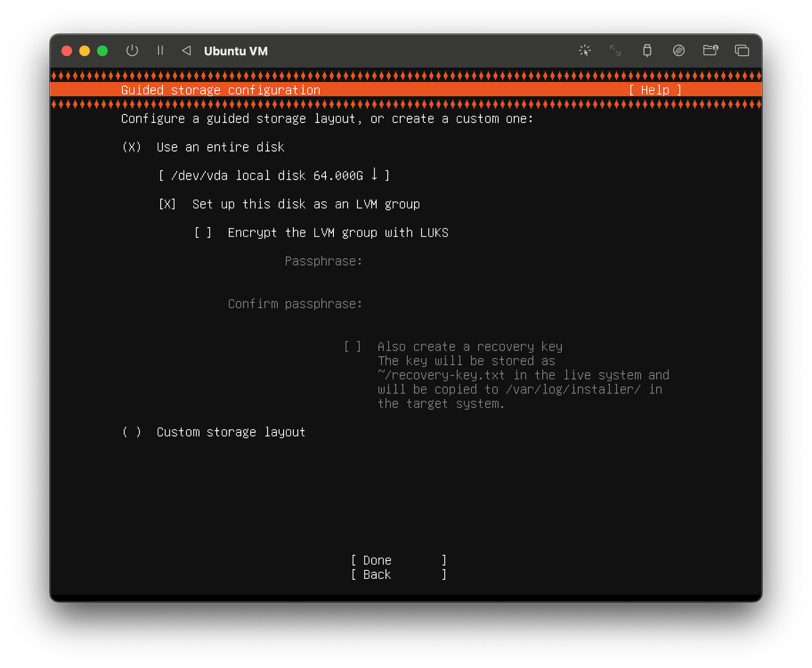
Task: Open the USB devices icon
Action: point(647,50)
